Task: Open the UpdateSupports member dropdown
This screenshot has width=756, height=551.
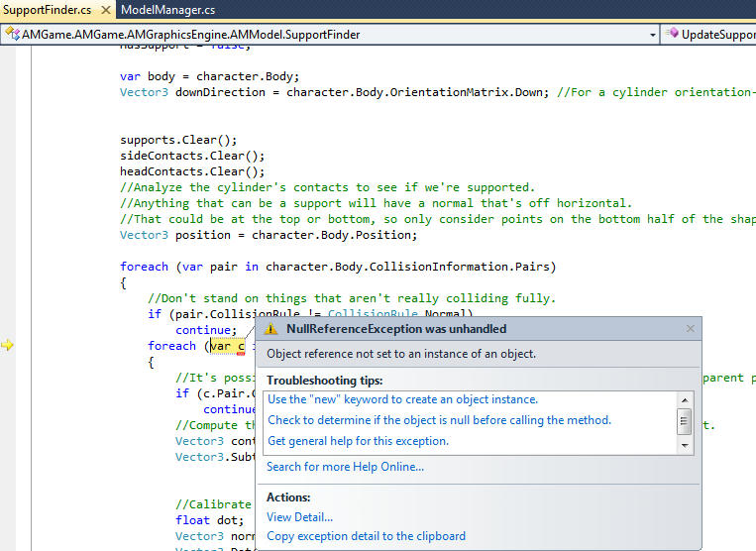Action: pos(708,35)
